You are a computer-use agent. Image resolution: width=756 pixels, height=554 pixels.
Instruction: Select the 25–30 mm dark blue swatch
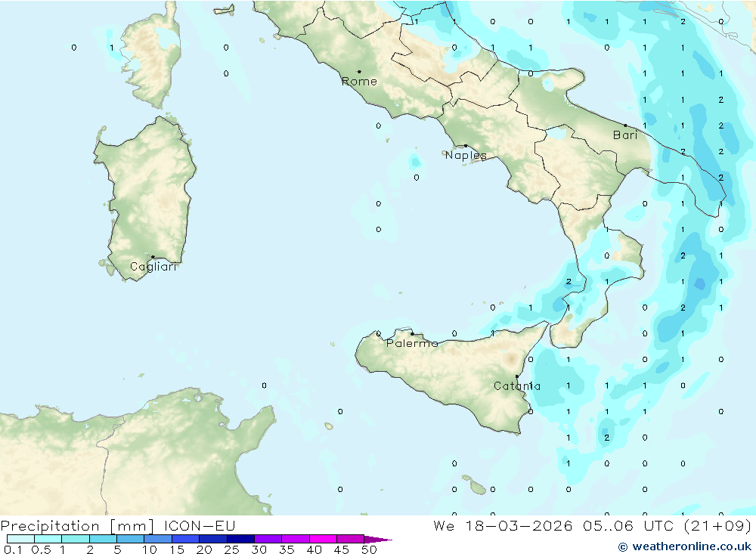coord(240,539)
